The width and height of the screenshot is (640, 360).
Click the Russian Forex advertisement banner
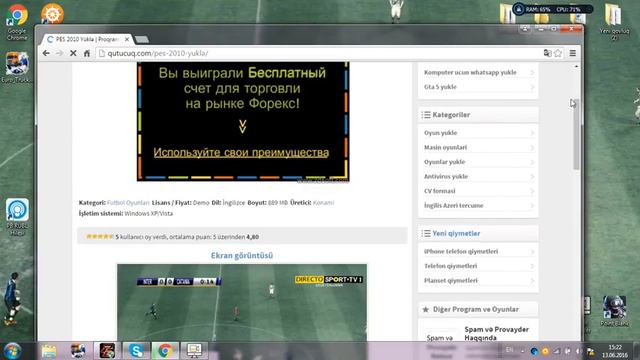[x=243, y=121]
